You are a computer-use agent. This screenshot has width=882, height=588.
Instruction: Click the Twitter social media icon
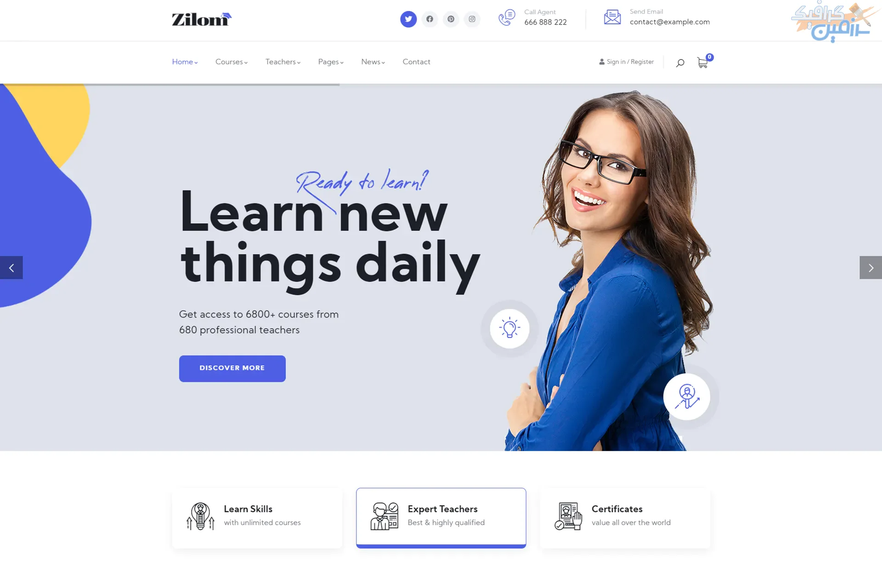tap(408, 19)
